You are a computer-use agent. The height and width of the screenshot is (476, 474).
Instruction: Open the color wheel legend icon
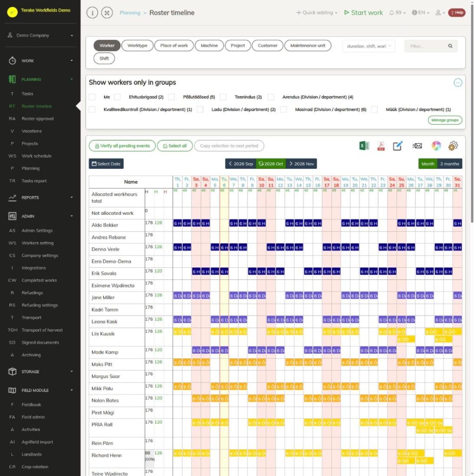[x=436, y=146]
